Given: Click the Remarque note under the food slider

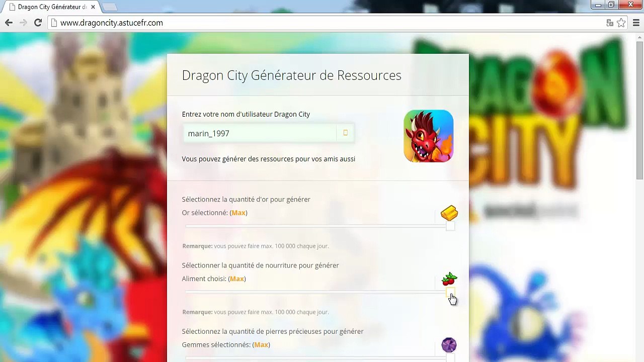Looking at the screenshot, I should point(256,312).
